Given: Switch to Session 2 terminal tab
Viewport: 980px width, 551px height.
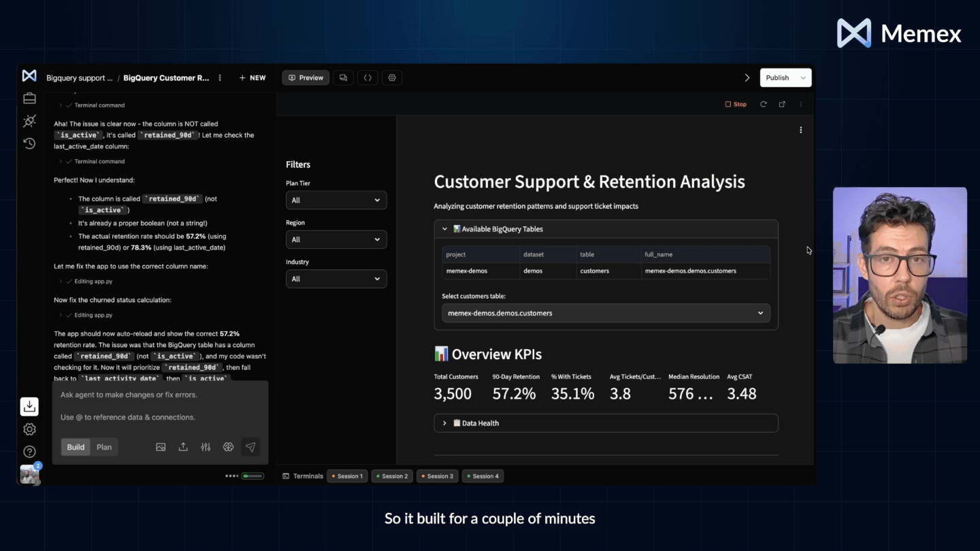Looking at the screenshot, I should click(391, 476).
